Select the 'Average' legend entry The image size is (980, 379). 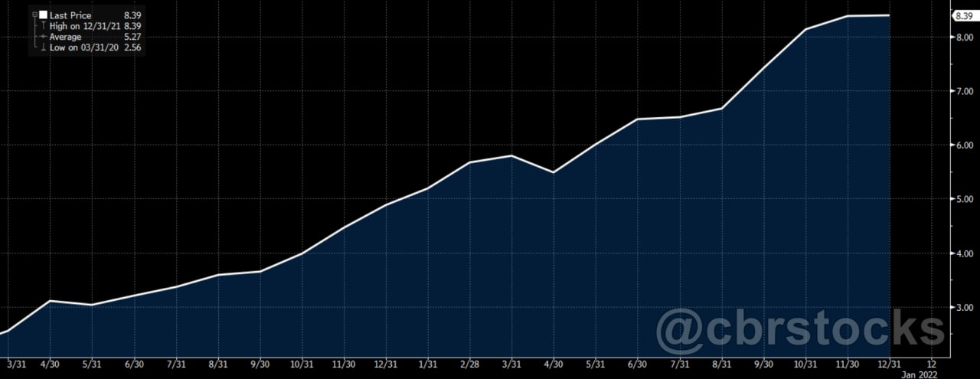pyautogui.click(x=66, y=37)
